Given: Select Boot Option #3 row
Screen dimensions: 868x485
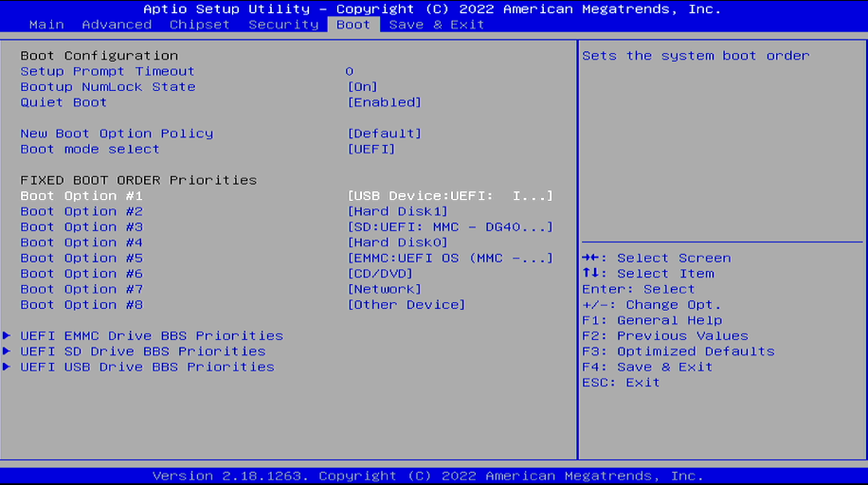Looking at the screenshot, I should 81,227.
